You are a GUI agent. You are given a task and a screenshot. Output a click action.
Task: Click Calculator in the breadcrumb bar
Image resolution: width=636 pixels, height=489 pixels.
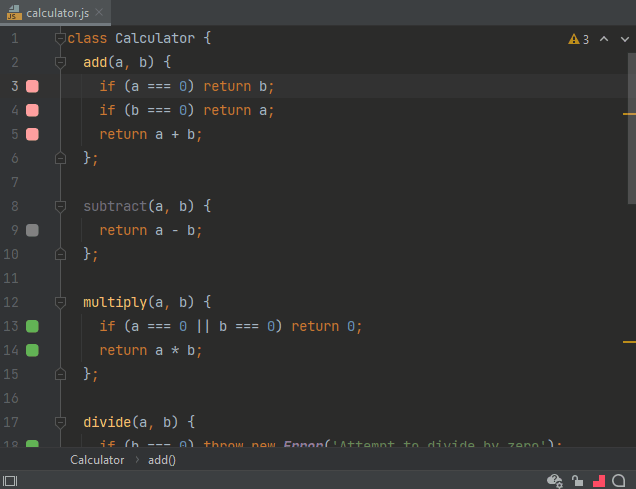(97, 460)
